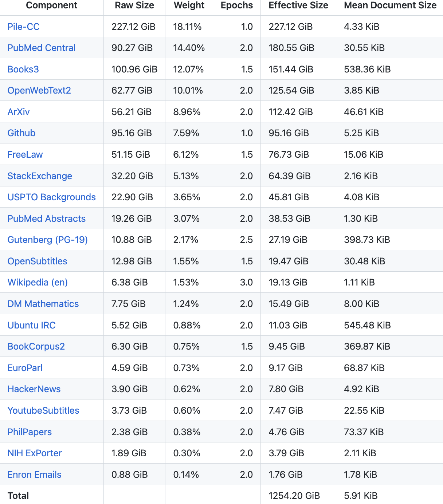This screenshot has width=443, height=504.
Task: Visit the Github component link
Action: 21,133
